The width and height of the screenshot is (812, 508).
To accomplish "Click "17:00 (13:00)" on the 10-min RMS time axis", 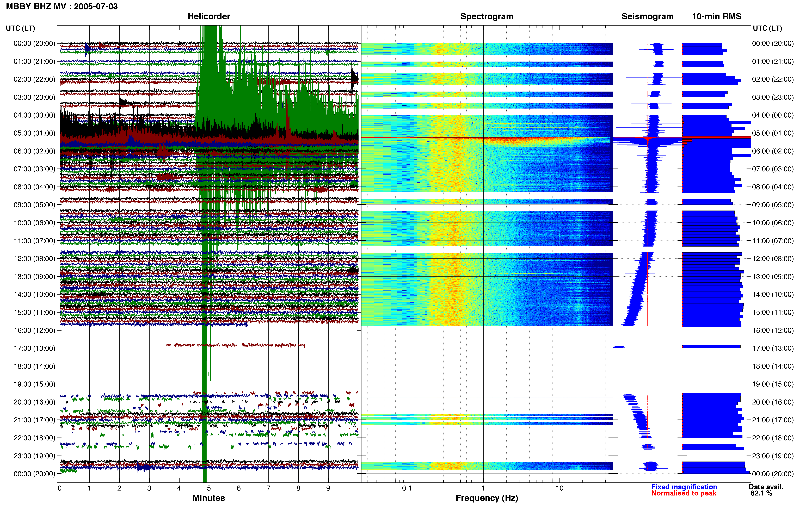I will 773,348.
